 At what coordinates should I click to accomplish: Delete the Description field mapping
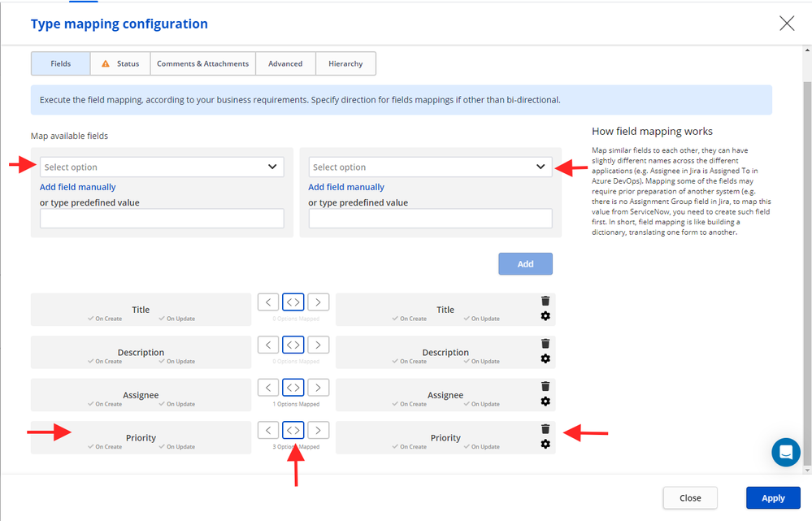click(545, 343)
